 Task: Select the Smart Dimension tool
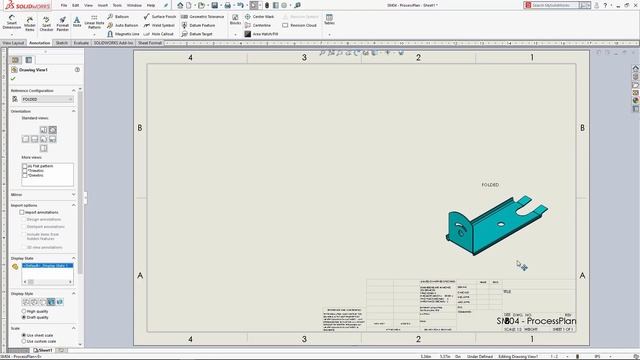(12, 22)
